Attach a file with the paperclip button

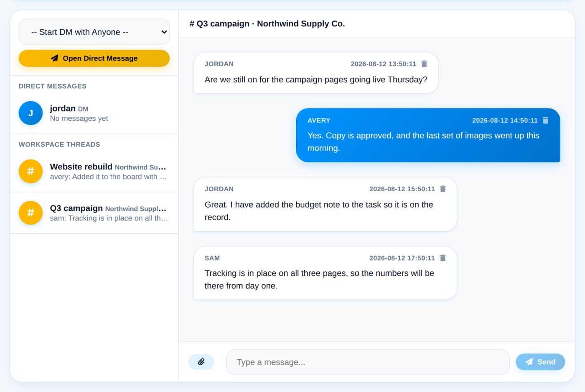(201, 362)
